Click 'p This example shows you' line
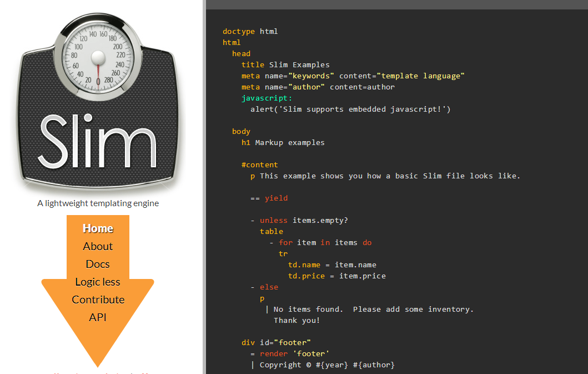The height and width of the screenshot is (374, 588). point(385,176)
